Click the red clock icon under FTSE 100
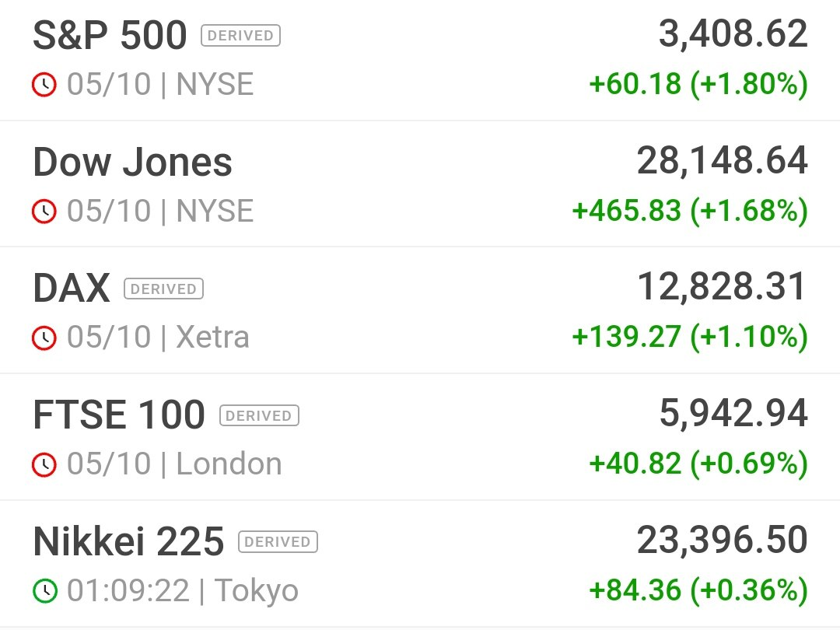Image resolution: width=840 pixels, height=630 pixels. (x=44, y=464)
